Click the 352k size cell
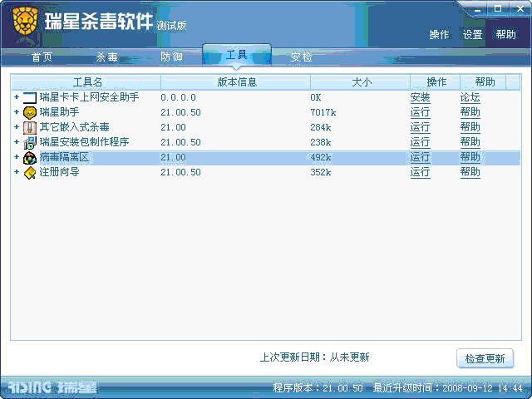Screen dimensions: 532x399 321,172
